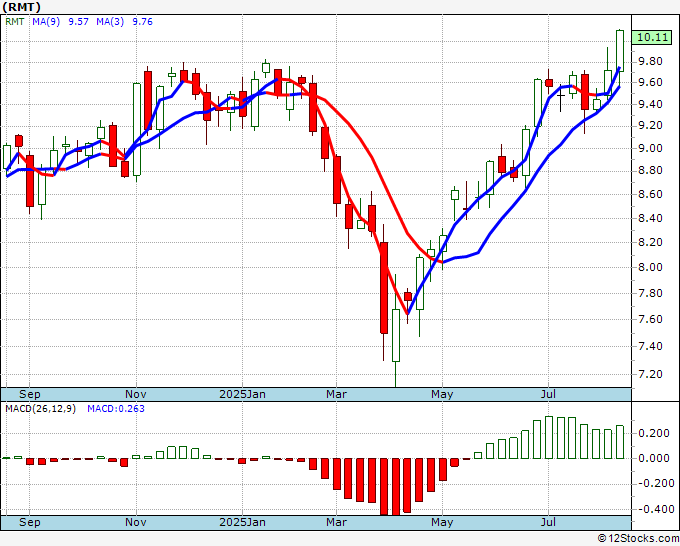This screenshot has height=546, width=680.
Task: Click the MA(3) value 9.76
Action: pos(142,22)
